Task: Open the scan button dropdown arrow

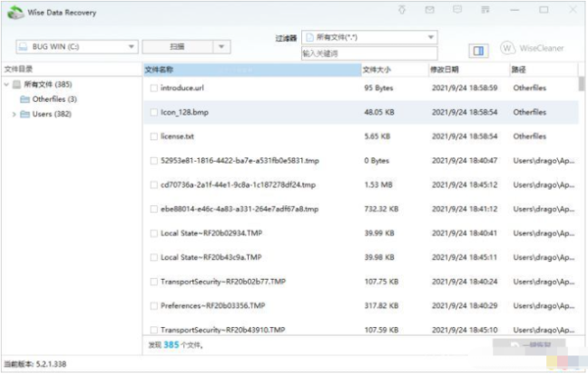Action: pyautogui.click(x=220, y=46)
